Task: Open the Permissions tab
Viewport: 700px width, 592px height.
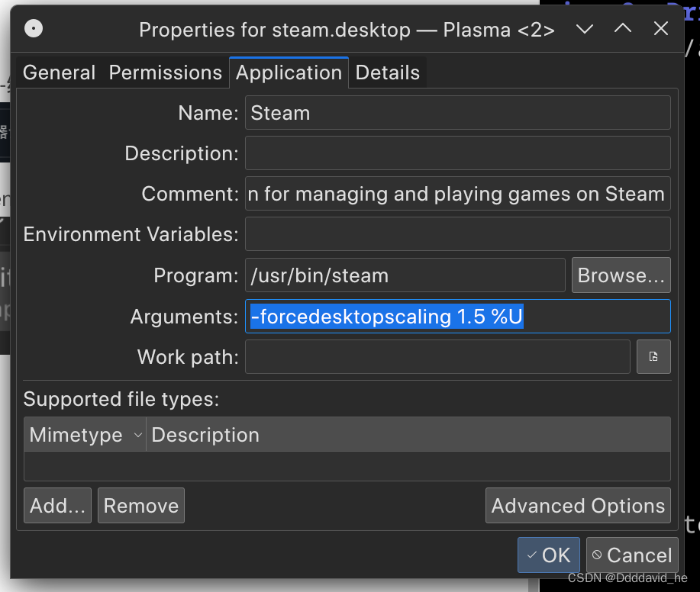Action: pyautogui.click(x=165, y=72)
